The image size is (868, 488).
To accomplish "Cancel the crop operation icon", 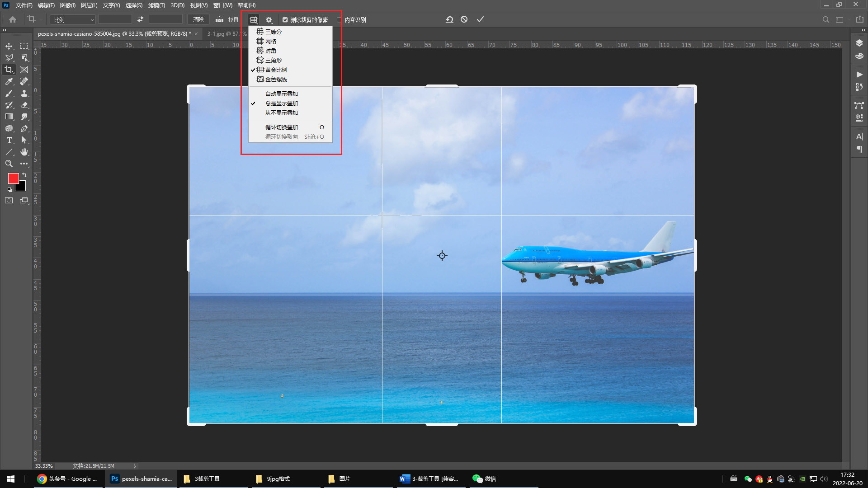I will [464, 19].
